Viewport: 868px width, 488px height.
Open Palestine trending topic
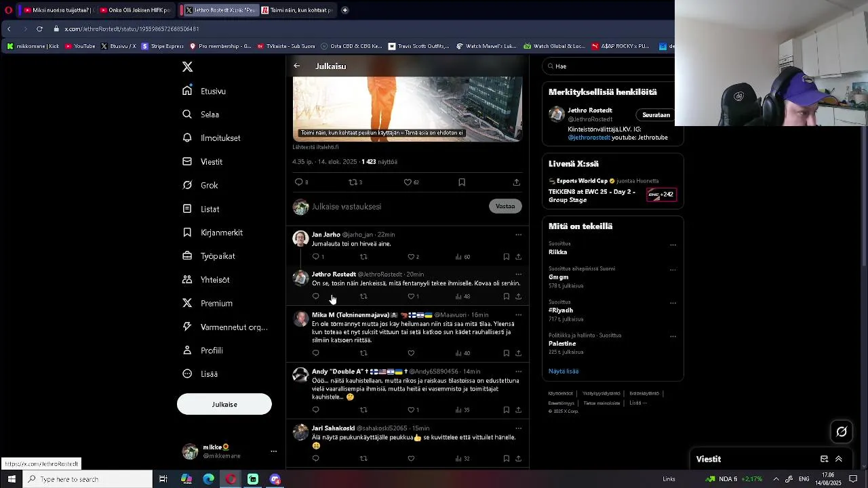click(x=562, y=344)
